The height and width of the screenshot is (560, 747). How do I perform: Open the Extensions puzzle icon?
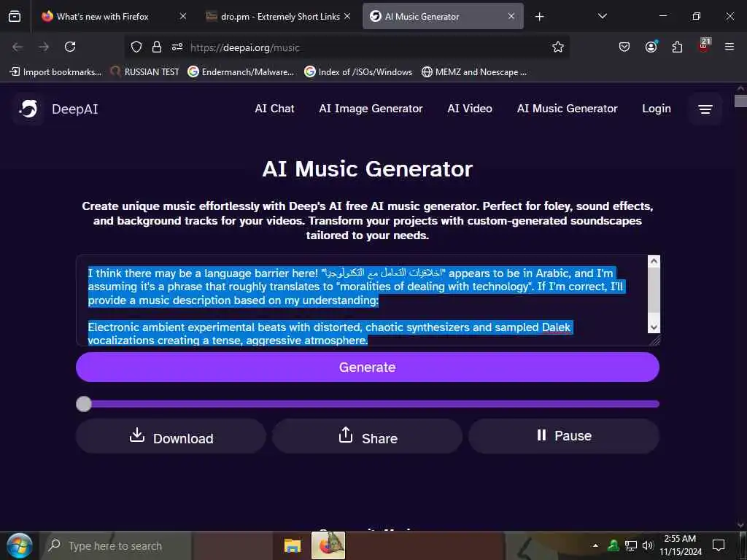tap(677, 47)
